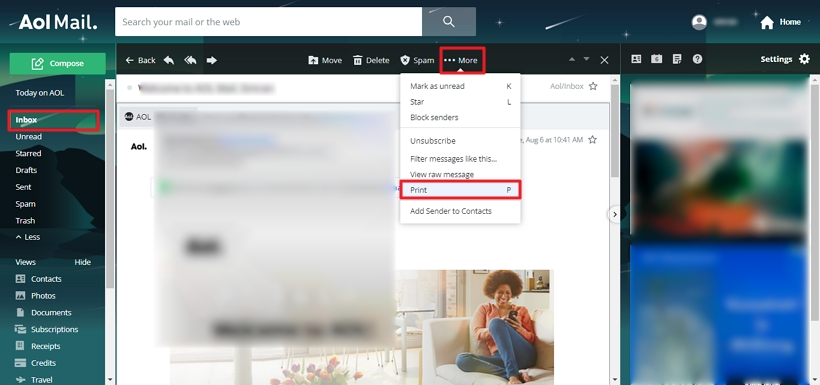Open the Credits view
The height and width of the screenshot is (385, 820).
click(x=36, y=363)
